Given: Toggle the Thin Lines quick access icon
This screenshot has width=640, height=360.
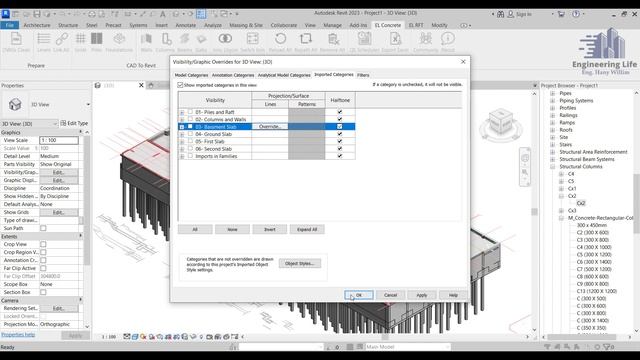Looking at the screenshot, I should [201, 14].
